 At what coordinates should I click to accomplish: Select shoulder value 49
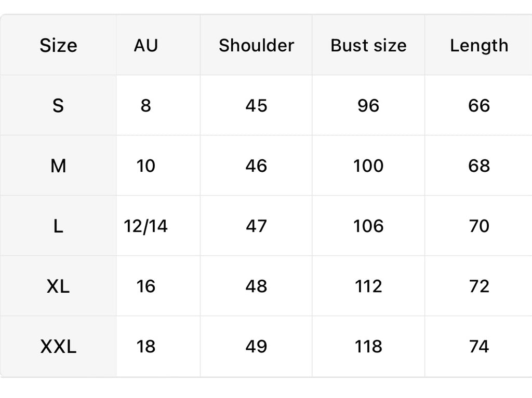click(256, 347)
